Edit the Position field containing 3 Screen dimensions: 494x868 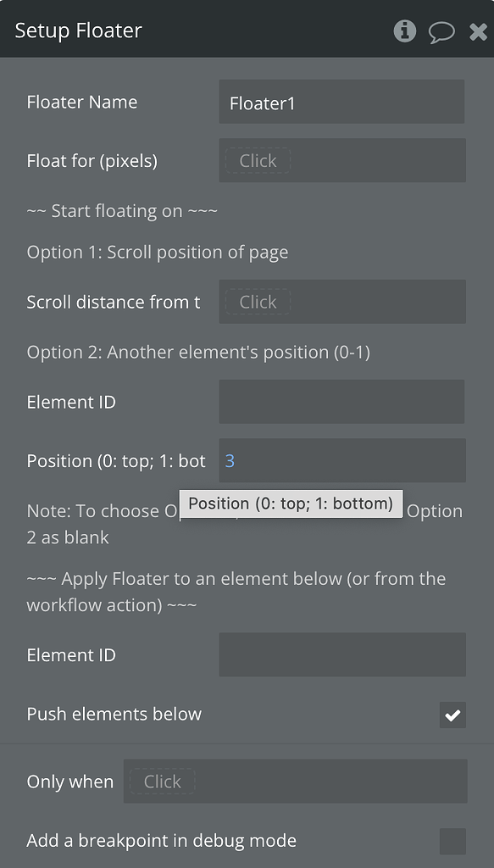[x=341, y=460]
